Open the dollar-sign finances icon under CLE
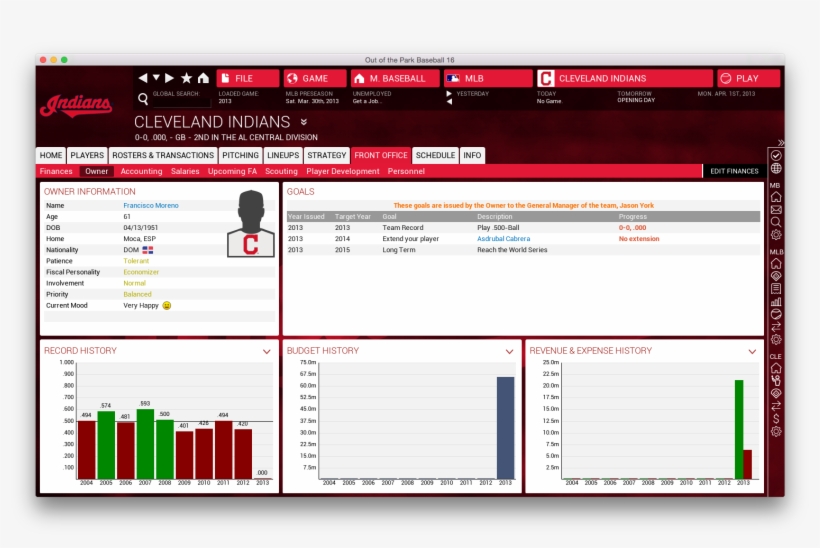This screenshot has height=548, width=820. point(776,418)
